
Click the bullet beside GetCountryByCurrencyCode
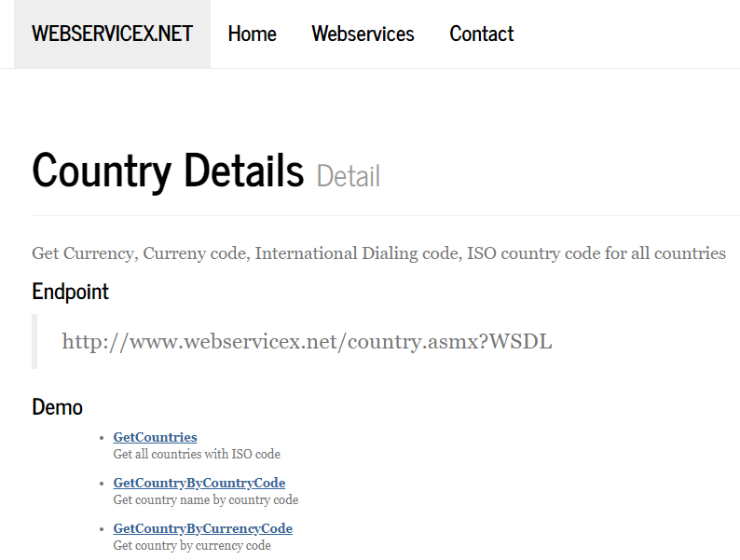(102, 530)
